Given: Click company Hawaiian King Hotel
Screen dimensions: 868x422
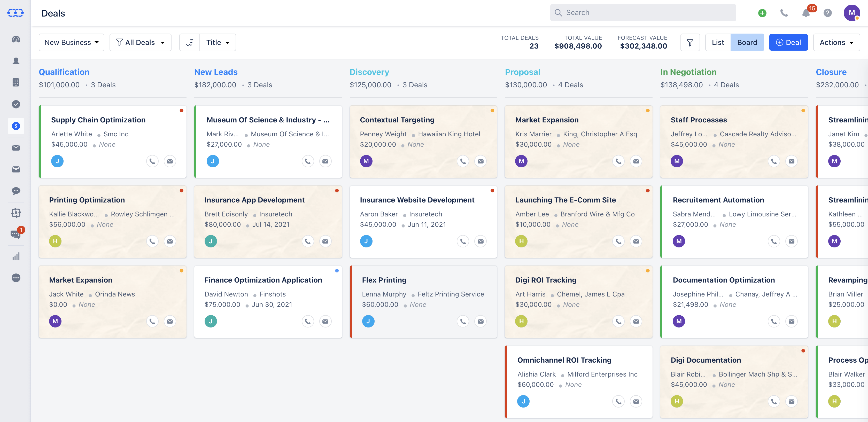Looking at the screenshot, I should coord(449,134).
